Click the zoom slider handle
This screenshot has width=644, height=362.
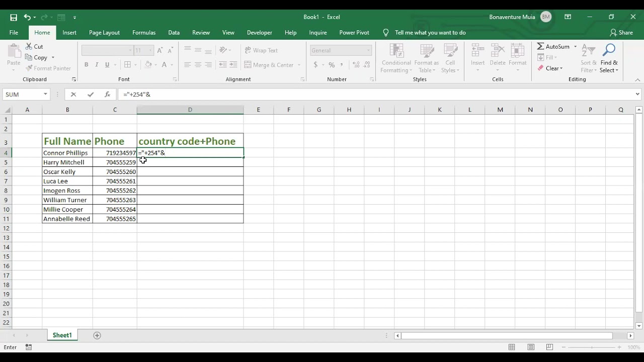point(592,347)
